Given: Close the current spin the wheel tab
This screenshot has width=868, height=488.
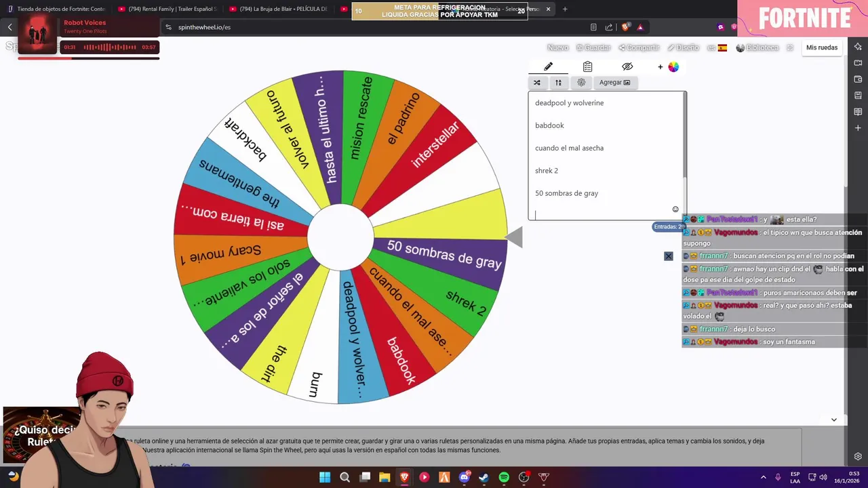Looking at the screenshot, I should 548,9.
